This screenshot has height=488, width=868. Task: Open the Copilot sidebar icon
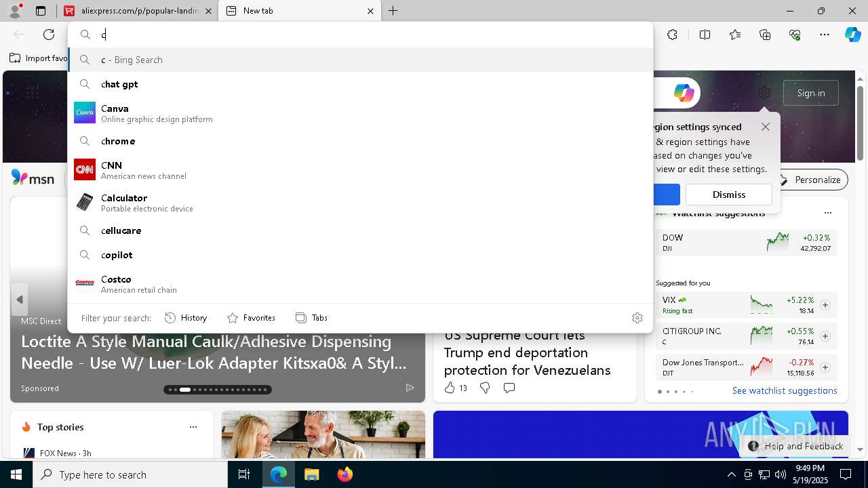[x=852, y=35]
